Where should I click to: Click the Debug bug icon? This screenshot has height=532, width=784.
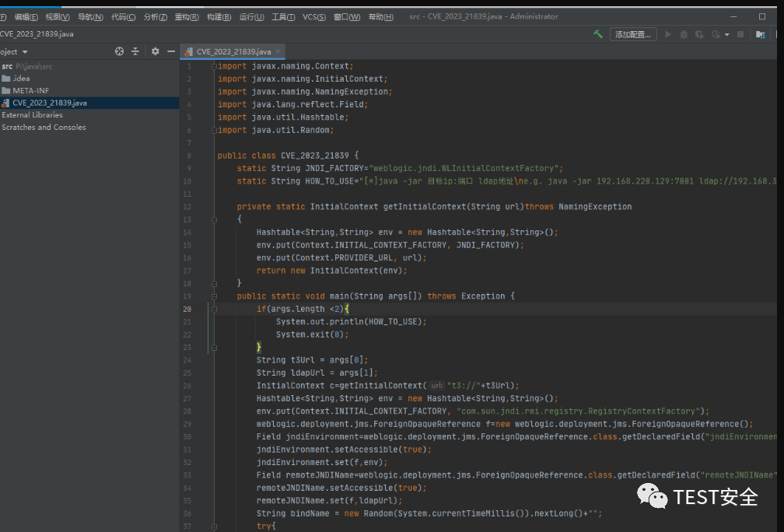684,34
